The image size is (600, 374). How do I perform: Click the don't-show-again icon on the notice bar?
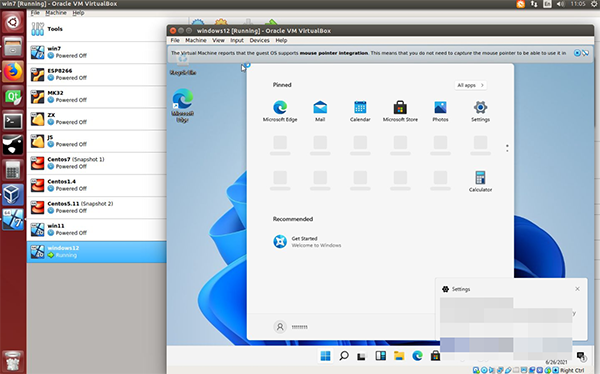click(585, 53)
